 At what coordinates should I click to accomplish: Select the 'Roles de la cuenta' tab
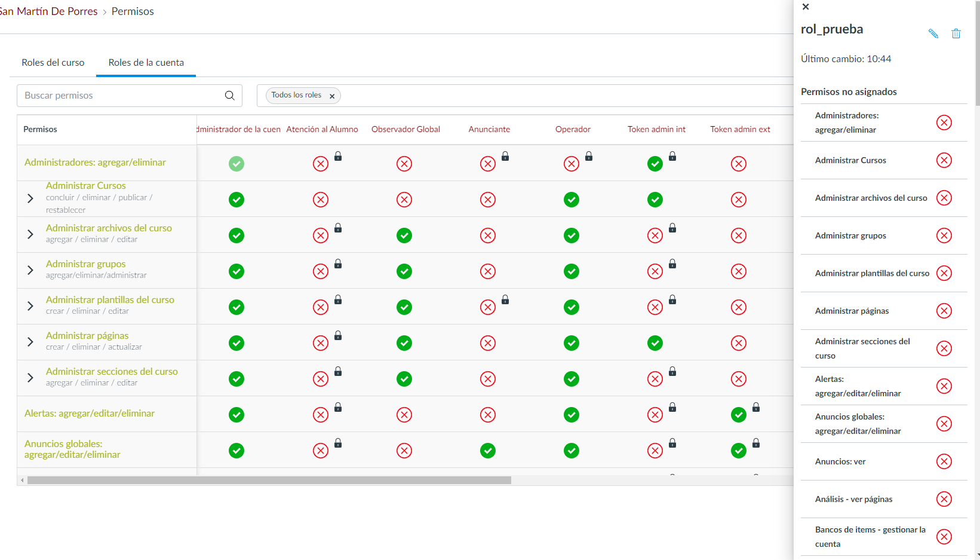[146, 62]
